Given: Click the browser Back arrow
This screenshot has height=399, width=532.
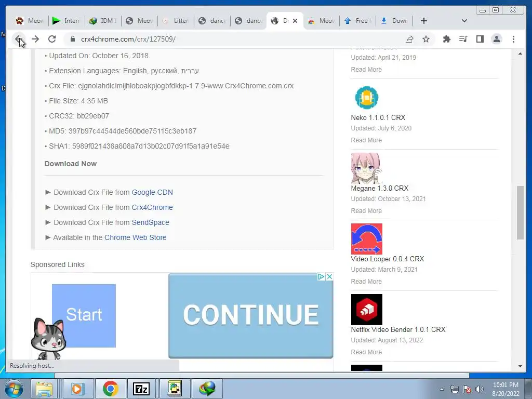Looking at the screenshot, I should (19, 39).
